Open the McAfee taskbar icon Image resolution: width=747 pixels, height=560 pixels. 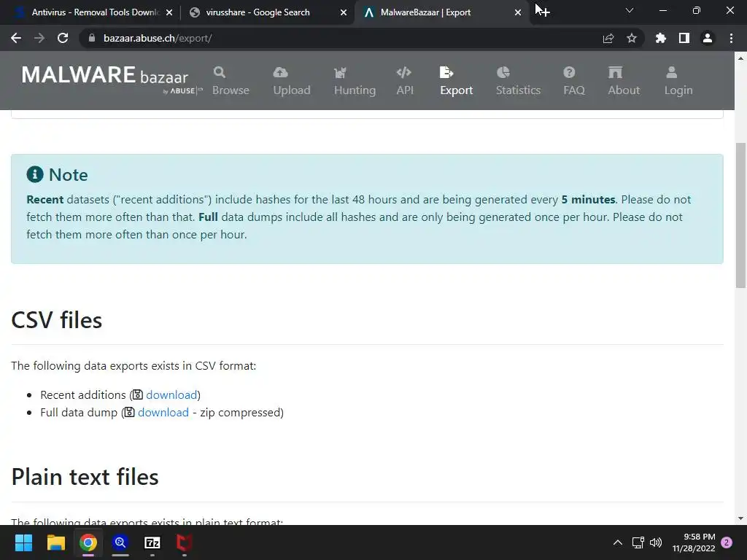[x=185, y=542]
